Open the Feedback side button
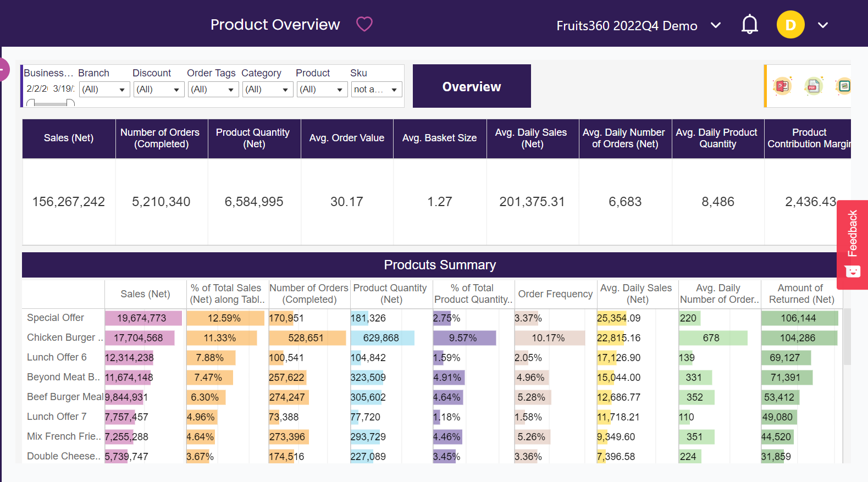 [852, 234]
